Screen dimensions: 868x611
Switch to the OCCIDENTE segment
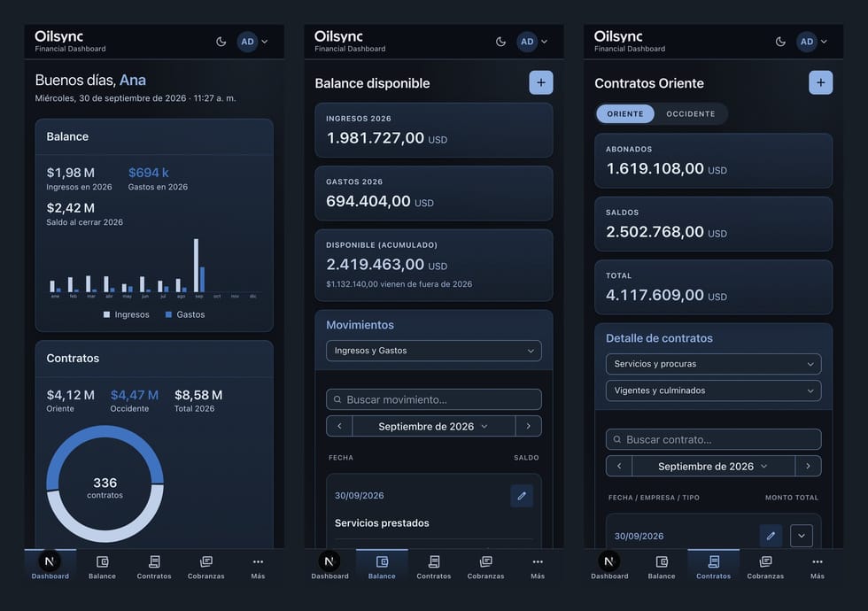pos(690,114)
